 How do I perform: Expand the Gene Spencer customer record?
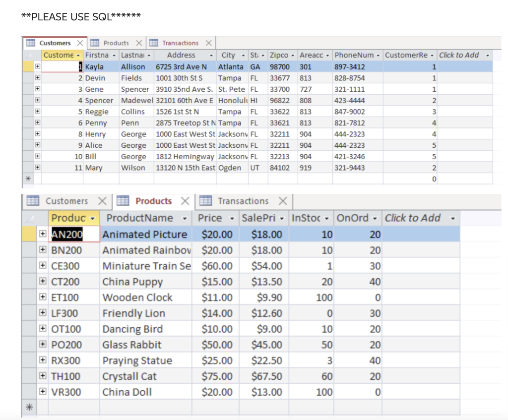click(38, 89)
